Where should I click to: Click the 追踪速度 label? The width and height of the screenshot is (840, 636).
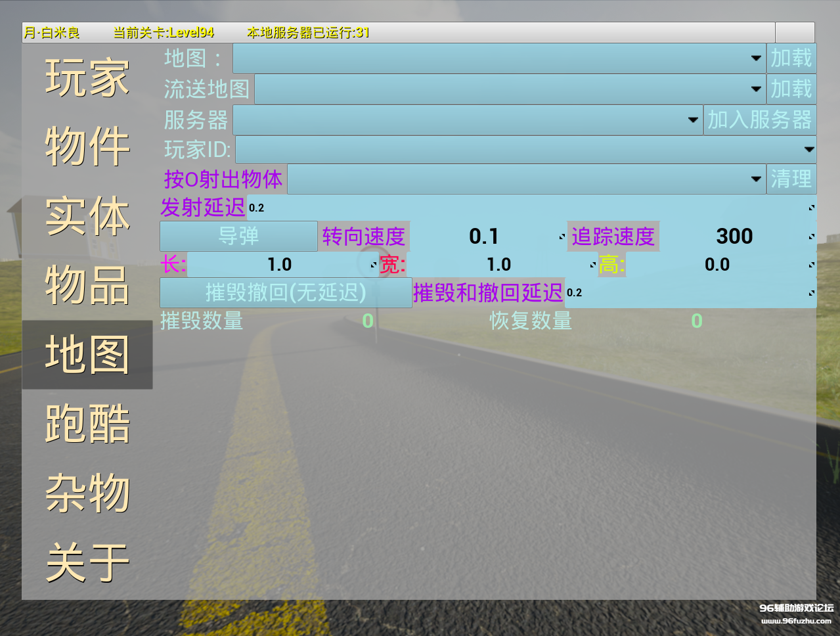[x=613, y=237]
